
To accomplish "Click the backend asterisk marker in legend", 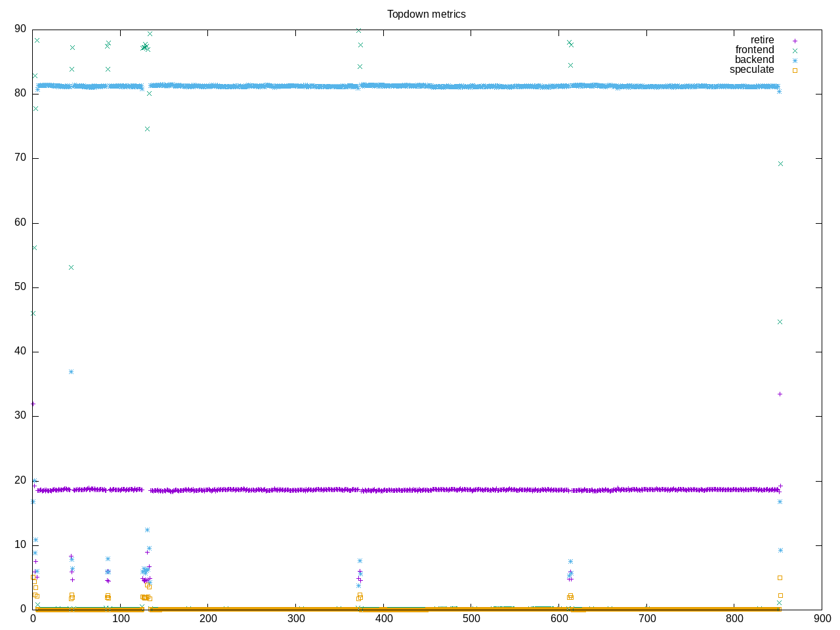I will pyautogui.click(x=795, y=60).
